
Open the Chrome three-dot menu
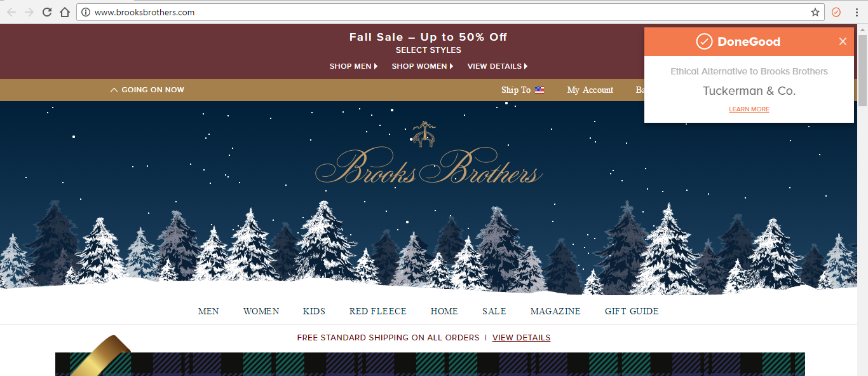pos(856,12)
